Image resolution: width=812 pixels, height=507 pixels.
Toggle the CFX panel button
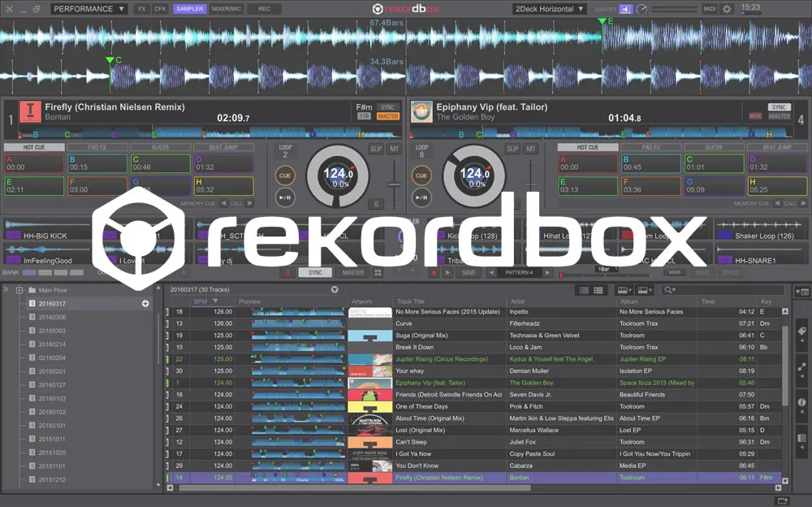(x=160, y=9)
